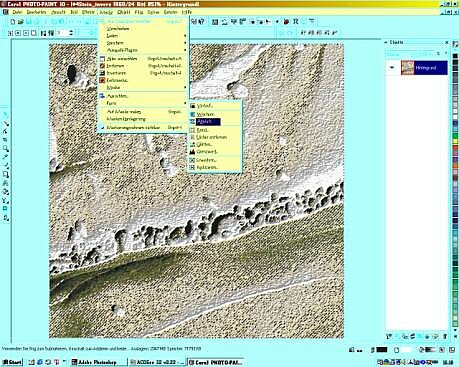Click the spinner arrows in property bar

pyautogui.click(x=71, y=33)
